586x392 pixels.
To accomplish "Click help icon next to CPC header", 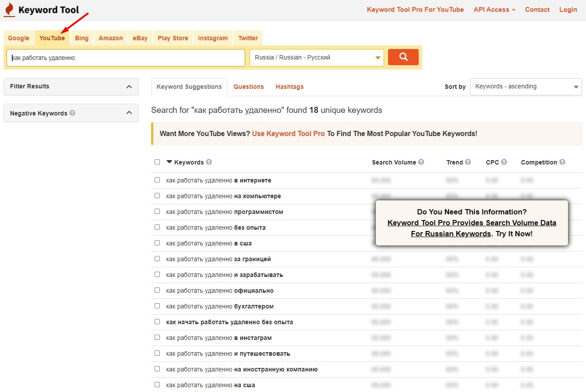I will tap(504, 162).
